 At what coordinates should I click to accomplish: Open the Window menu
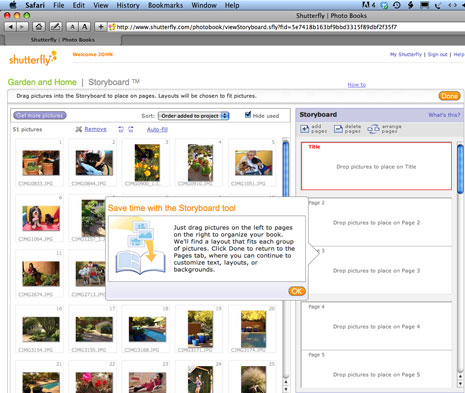click(x=204, y=5)
